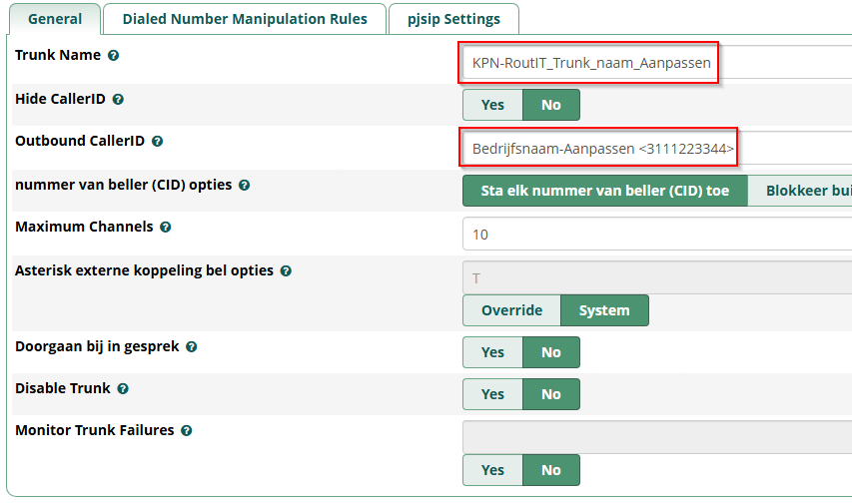Open help for nummer van beller opties
The height and width of the screenshot is (504, 852).
pyautogui.click(x=245, y=186)
